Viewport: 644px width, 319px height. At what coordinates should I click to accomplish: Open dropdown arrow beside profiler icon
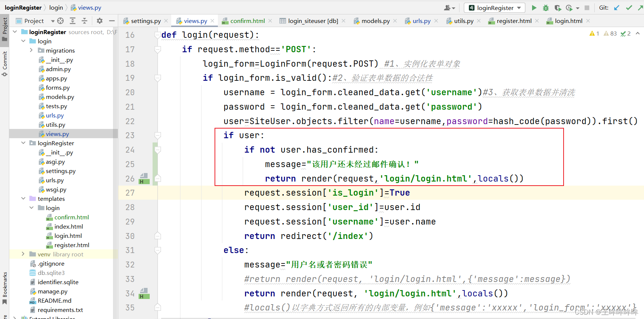click(x=578, y=8)
